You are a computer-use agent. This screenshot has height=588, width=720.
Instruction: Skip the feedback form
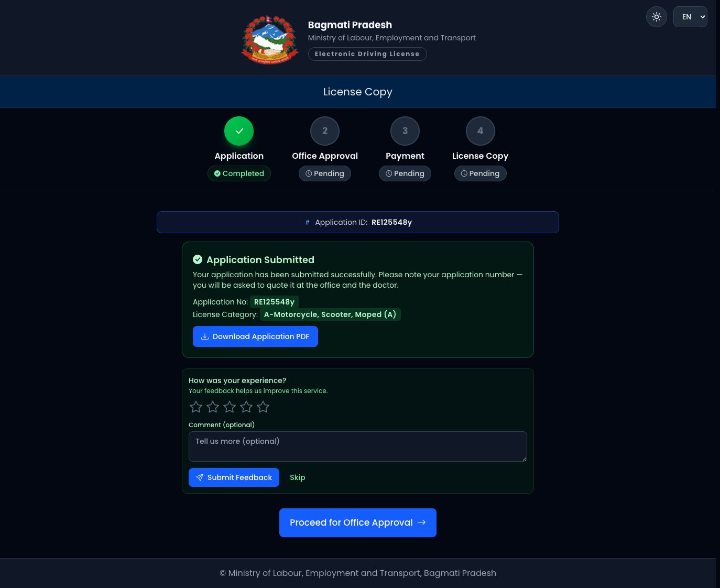(298, 477)
